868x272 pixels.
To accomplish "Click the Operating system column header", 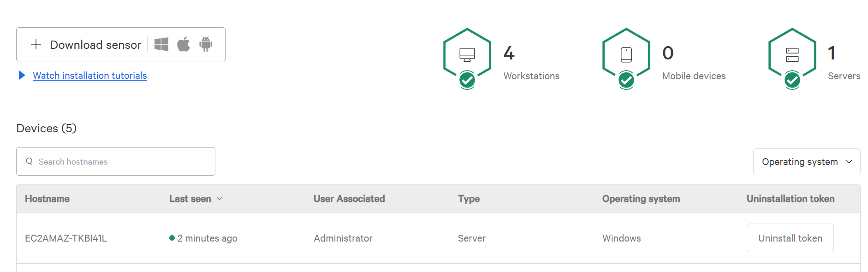I will tap(641, 199).
